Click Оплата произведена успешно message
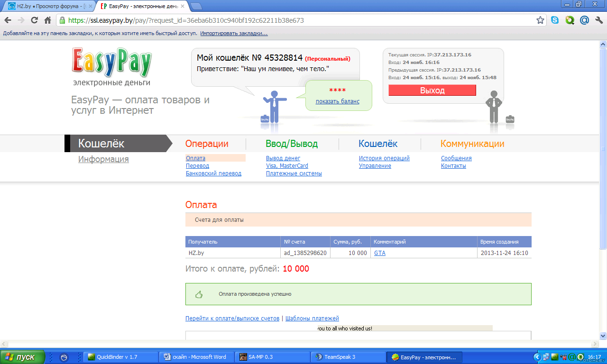The image size is (607, 364). [x=255, y=294]
